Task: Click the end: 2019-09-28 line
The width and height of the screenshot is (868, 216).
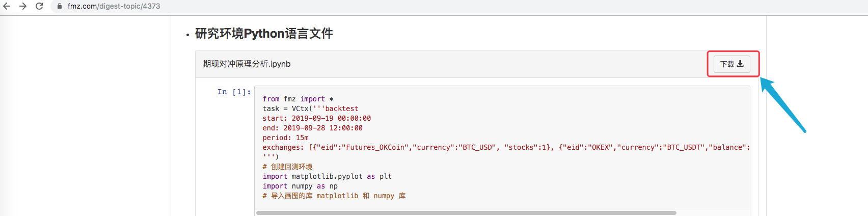Action: pos(312,128)
